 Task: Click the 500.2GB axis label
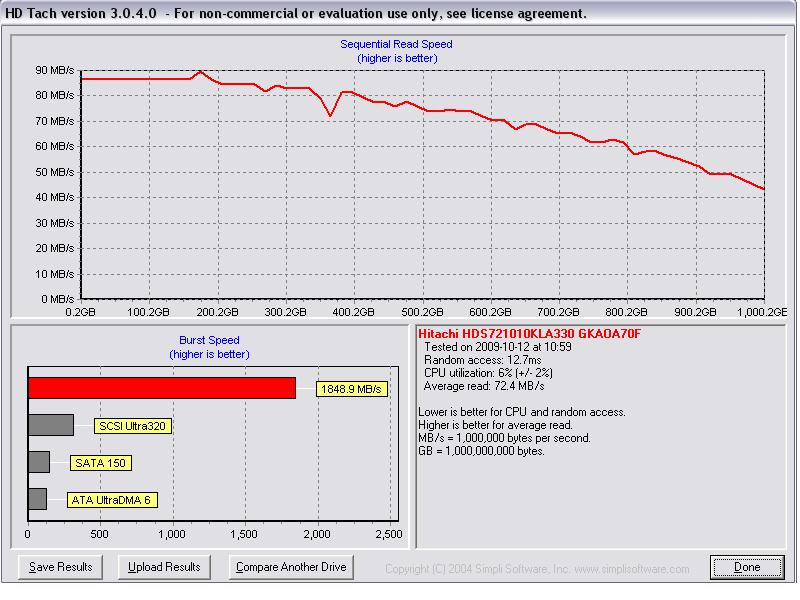tap(422, 312)
